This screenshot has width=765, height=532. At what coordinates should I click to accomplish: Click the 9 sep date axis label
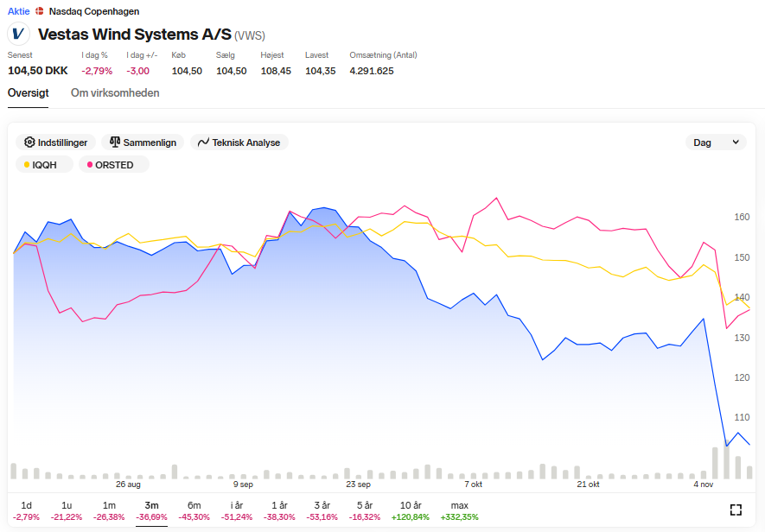243,484
